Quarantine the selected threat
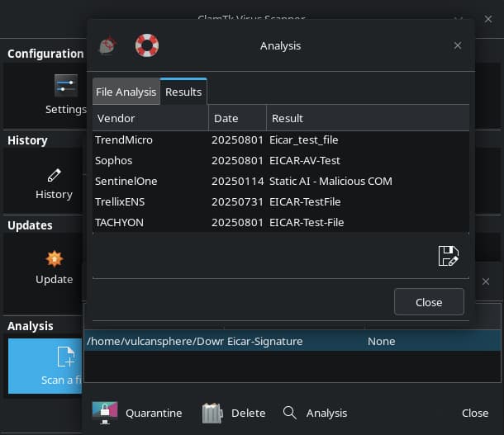504x435 pixels. (x=137, y=413)
